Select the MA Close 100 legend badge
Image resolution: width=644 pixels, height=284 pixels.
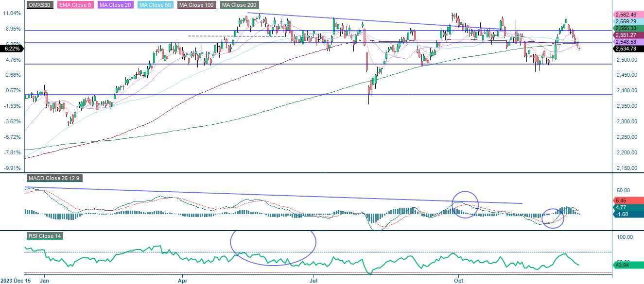[x=197, y=6]
